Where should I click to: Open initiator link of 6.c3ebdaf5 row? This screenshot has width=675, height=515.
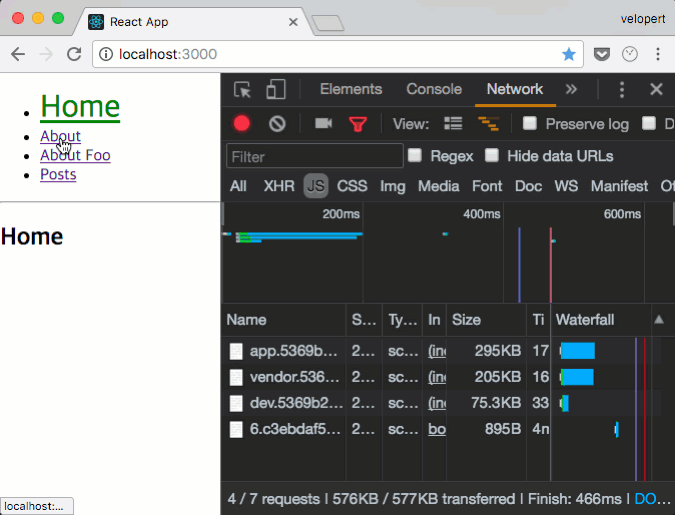[437, 429]
